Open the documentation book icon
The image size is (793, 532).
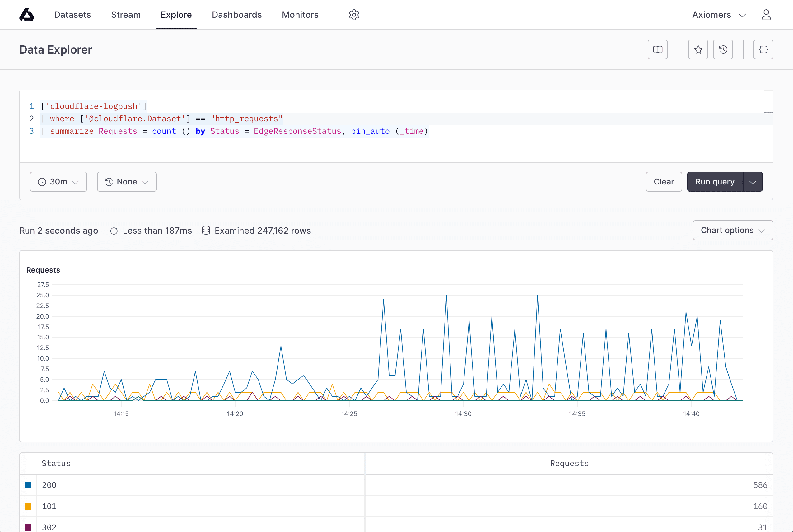coord(657,49)
